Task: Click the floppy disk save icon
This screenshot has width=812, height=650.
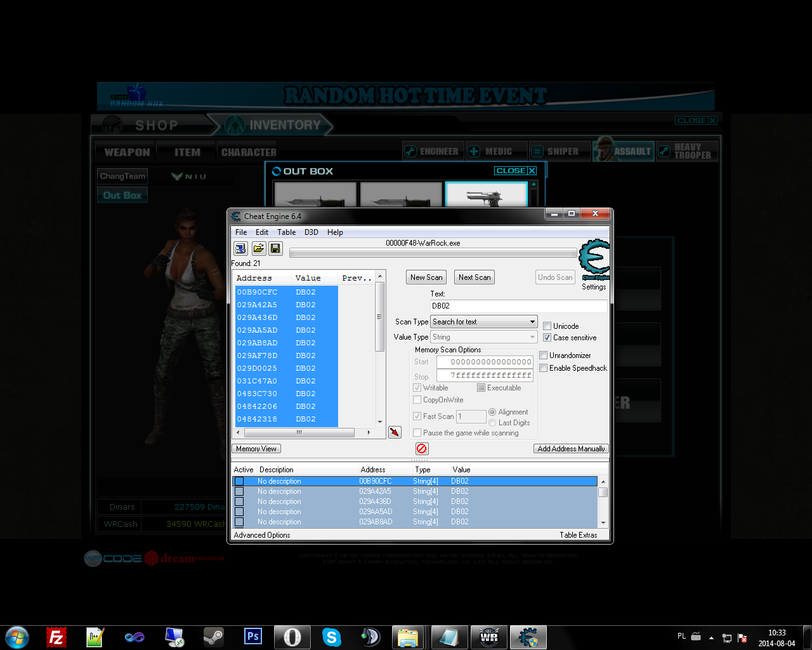Action: point(275,248)
